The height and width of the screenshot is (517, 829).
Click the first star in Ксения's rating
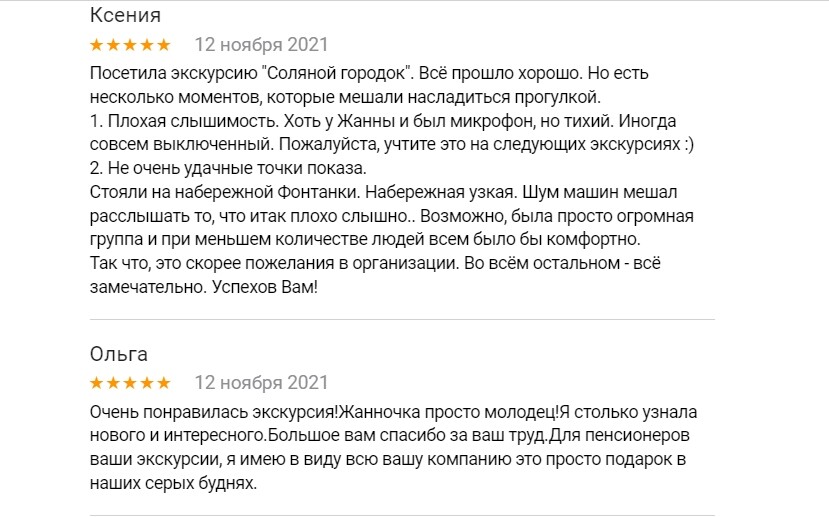pyautogui.click(x=97, y=45)
